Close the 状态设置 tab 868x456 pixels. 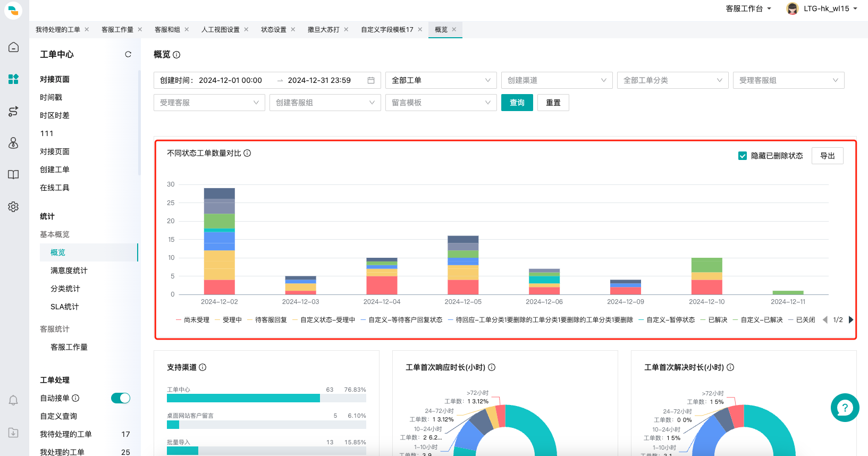(293, 30)
